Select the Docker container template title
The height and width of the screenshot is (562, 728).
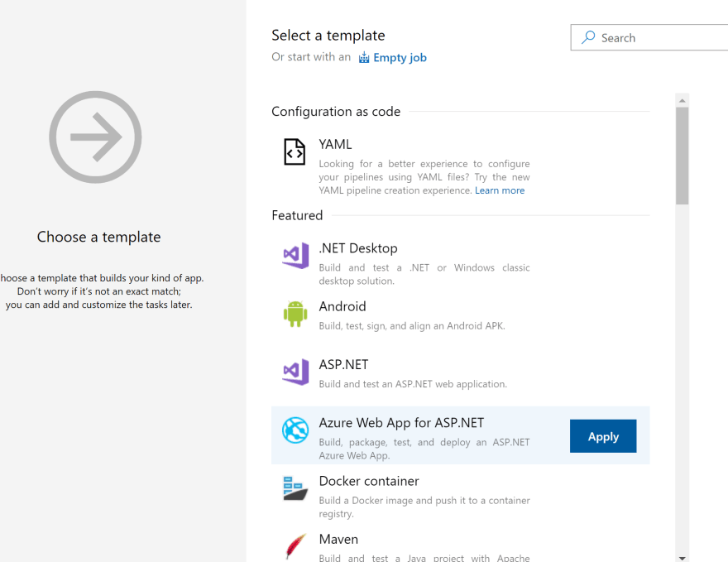coord(369,481)
